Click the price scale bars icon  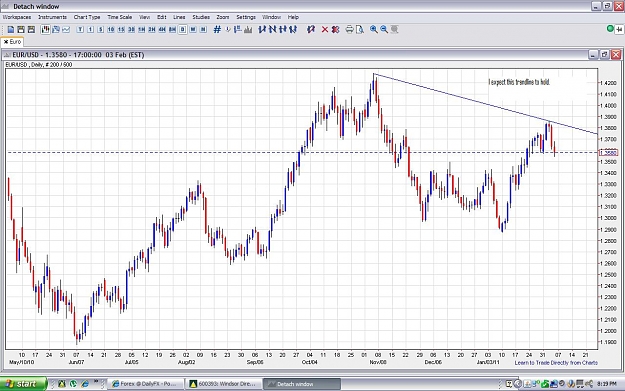pos(238,29)
